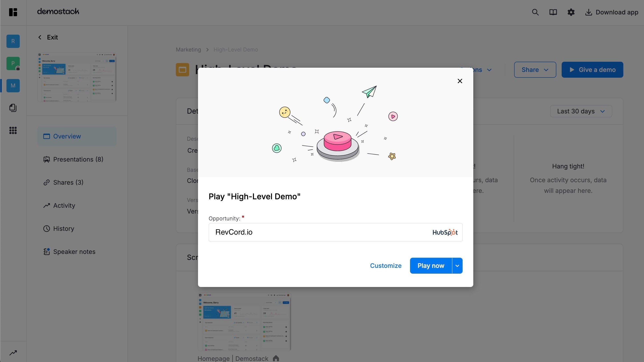Open the Last 30 days dropdown
Image resolution: width=644 pixels, height=362 pixels.
coord(581,111)
